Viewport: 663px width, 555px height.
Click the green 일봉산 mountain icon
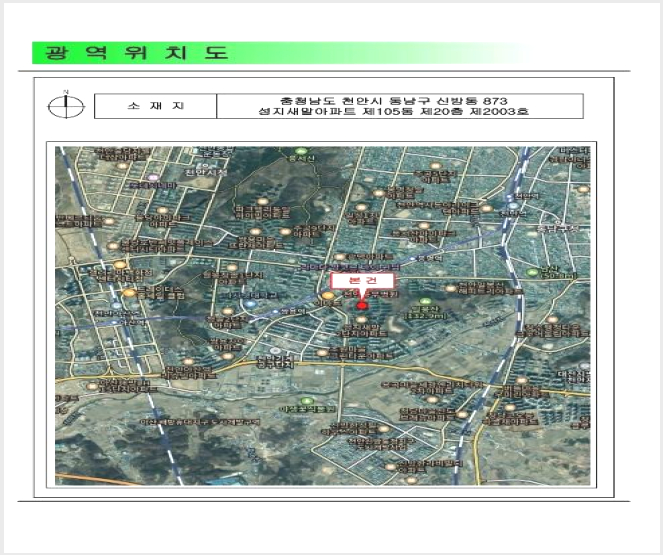point(425,302)
